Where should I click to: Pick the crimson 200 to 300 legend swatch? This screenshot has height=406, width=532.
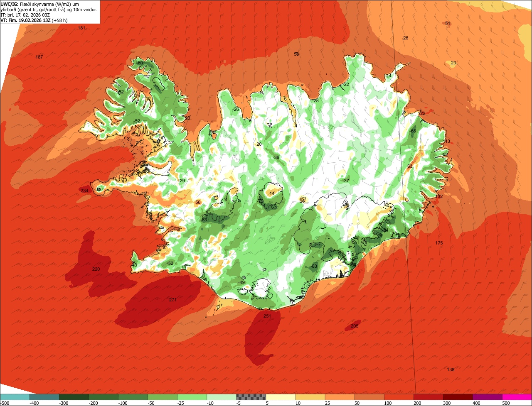428,397
